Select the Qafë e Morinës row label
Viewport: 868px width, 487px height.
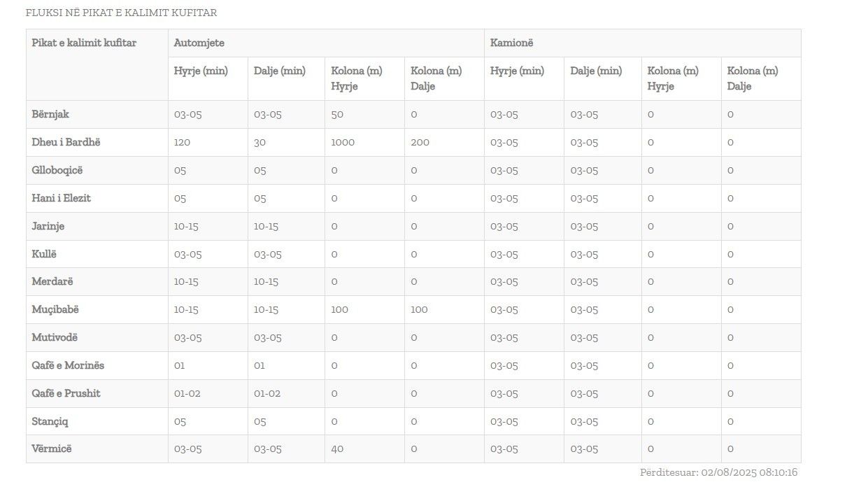(68, 365)
